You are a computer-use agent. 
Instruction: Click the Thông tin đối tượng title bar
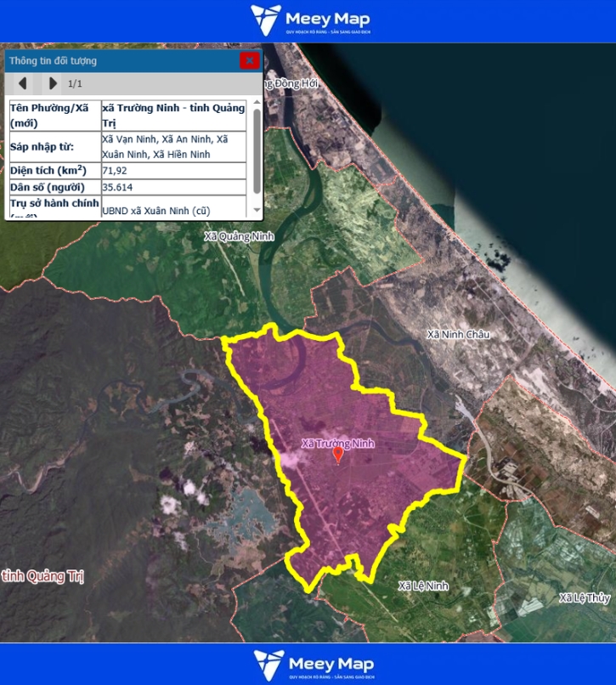point(119,60)
